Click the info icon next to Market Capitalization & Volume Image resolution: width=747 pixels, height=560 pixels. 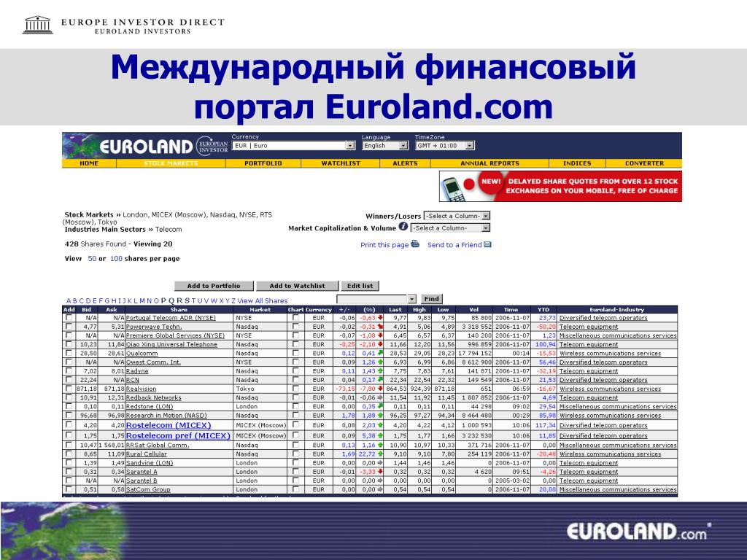[x=403, y=227]
